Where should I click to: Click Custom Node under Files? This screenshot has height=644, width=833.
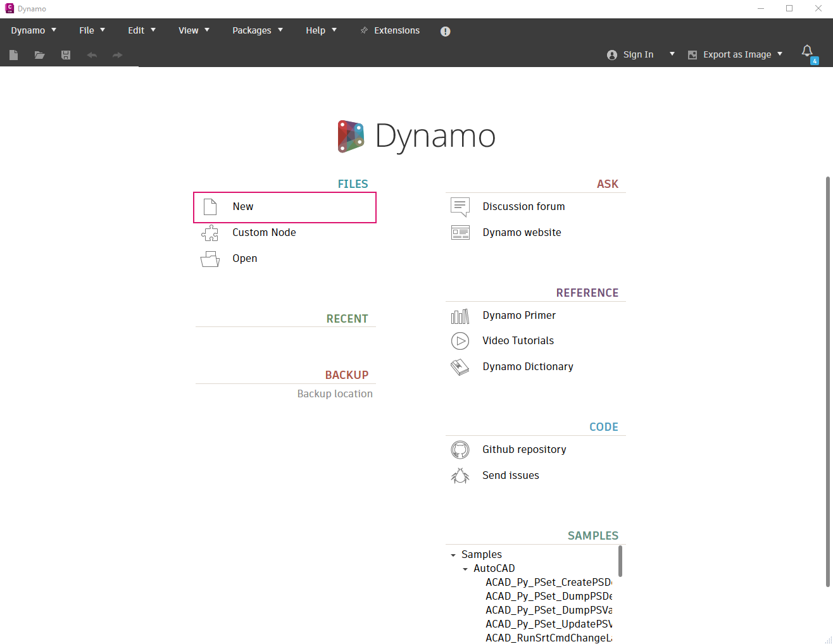pos(264,233)
